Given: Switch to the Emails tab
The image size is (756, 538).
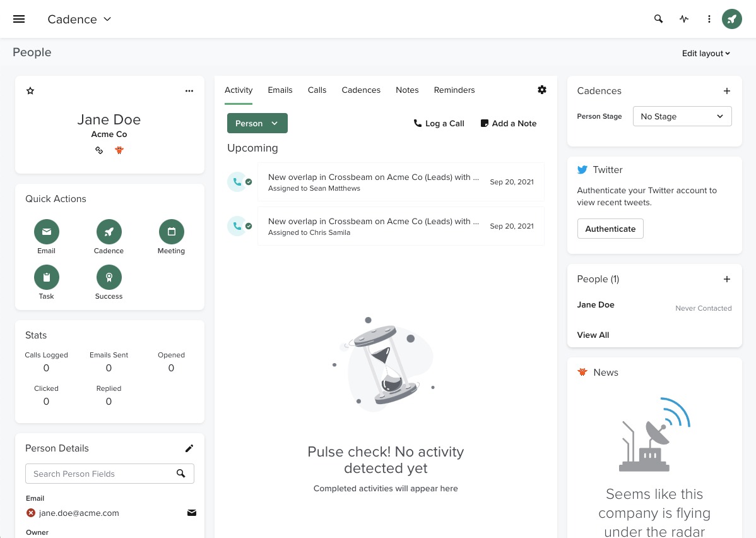Looking at the screenshot, I should tap(280, 90).
